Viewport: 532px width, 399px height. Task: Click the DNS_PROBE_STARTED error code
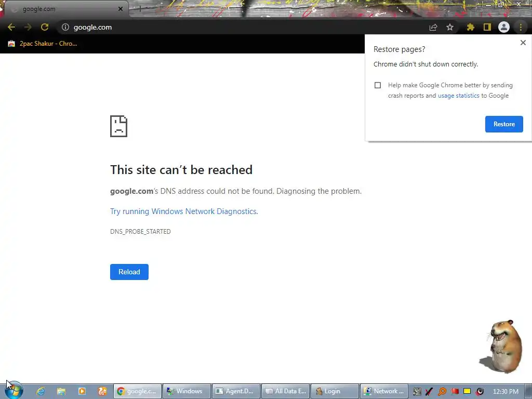tap(140, 231)
